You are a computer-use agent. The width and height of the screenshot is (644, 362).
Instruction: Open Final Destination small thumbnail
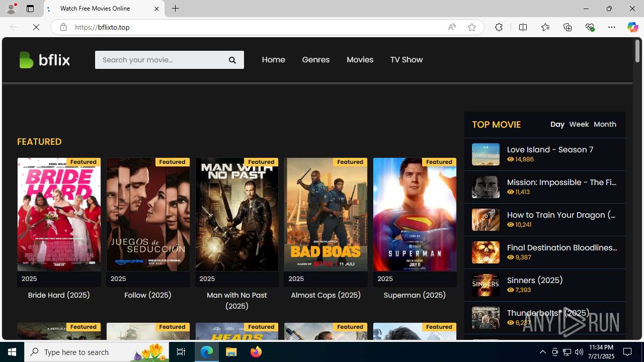486,252
